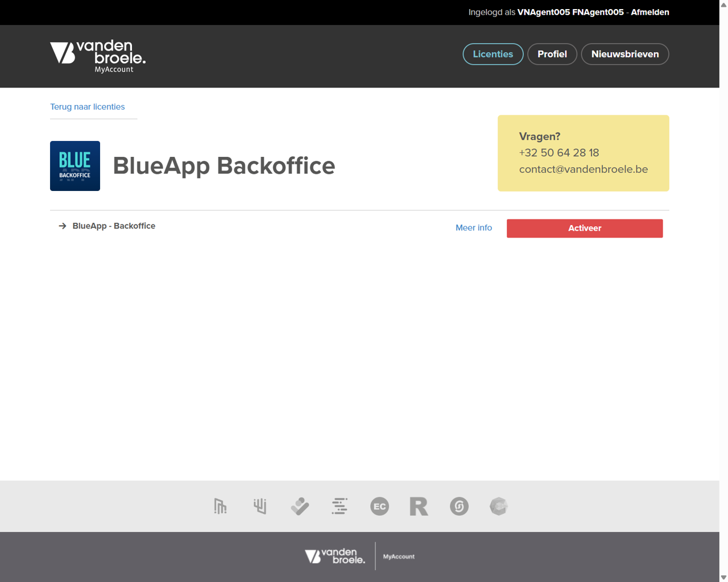Open the Profiel tab
This screenshot has height=582, width=728.
552,54
